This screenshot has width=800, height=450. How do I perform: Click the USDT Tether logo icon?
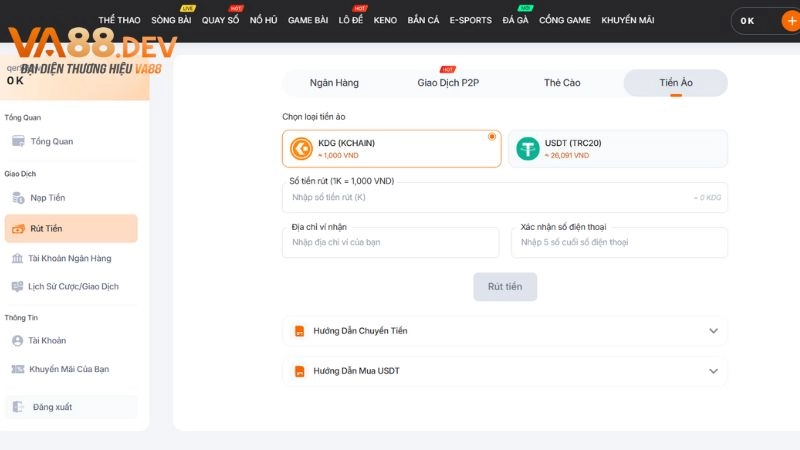coord(527,149)
